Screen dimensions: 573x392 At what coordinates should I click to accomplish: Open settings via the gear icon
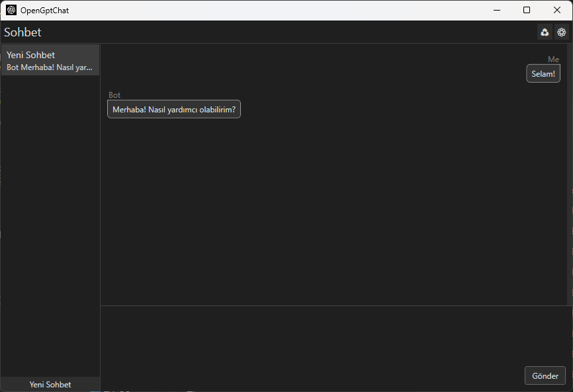[561, 32]
